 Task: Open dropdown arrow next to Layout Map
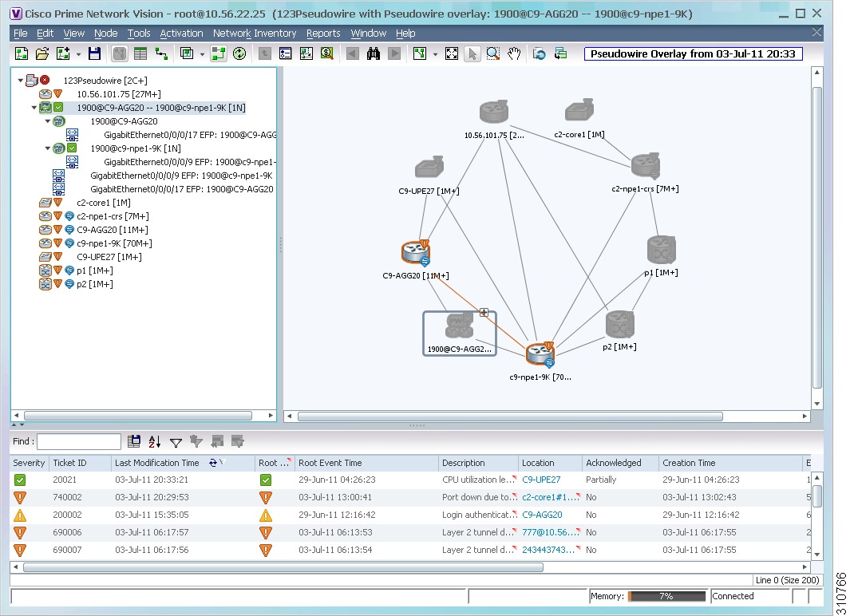(435, 54)
